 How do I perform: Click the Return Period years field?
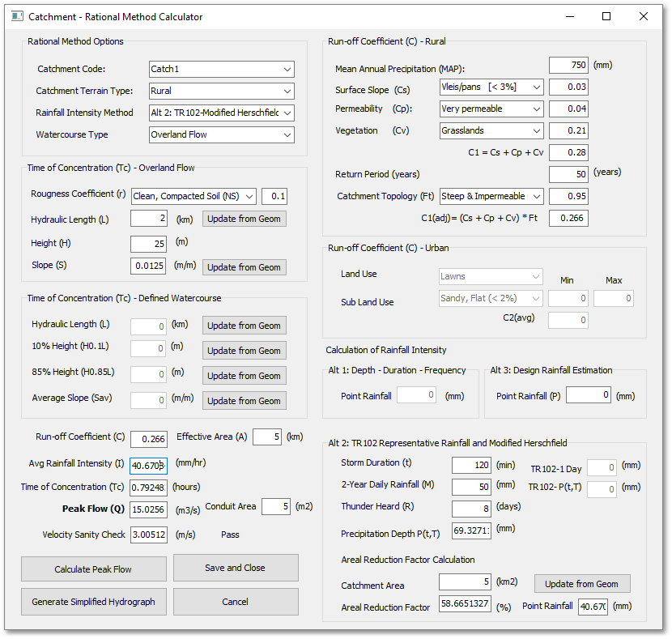[x=568, y=174]
